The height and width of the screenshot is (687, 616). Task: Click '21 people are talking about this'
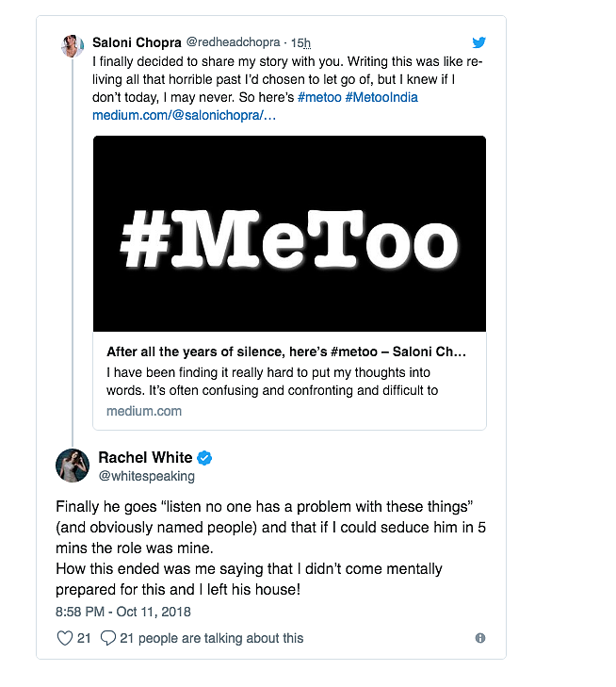(x=212, y=638)
